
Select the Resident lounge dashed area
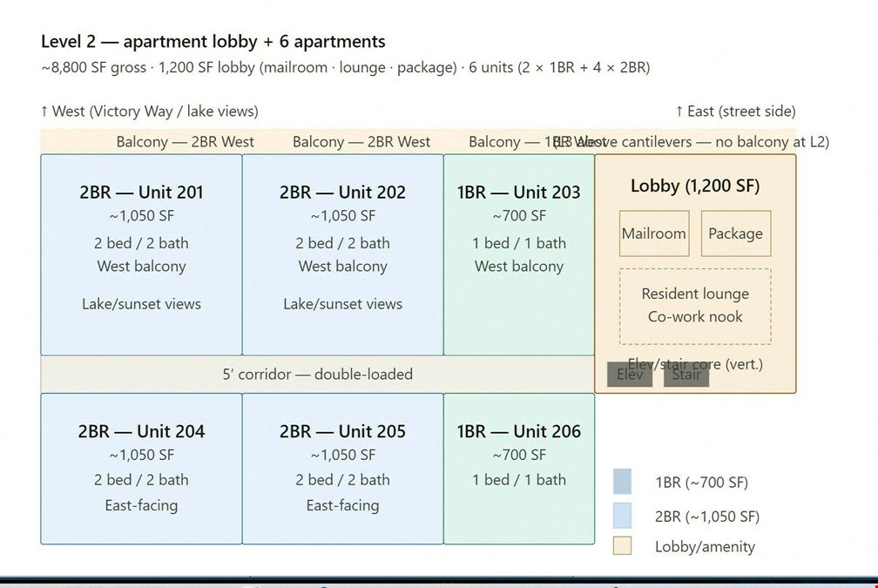click(695, 307)
